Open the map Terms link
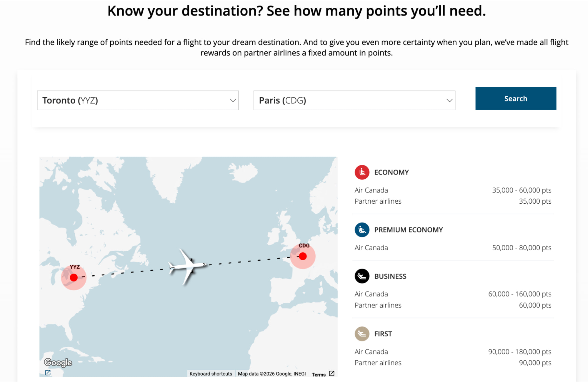This screenshot has width=588, height=382. coord(319,374)
